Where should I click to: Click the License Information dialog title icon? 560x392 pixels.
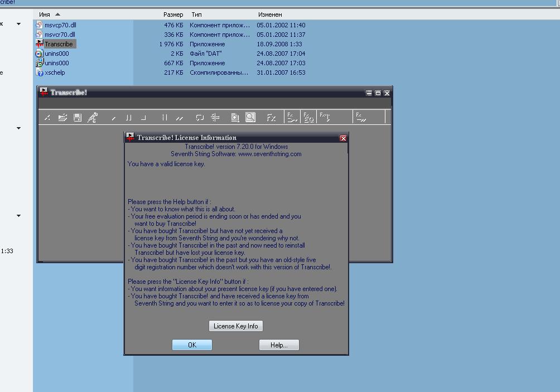pos(130,137)
